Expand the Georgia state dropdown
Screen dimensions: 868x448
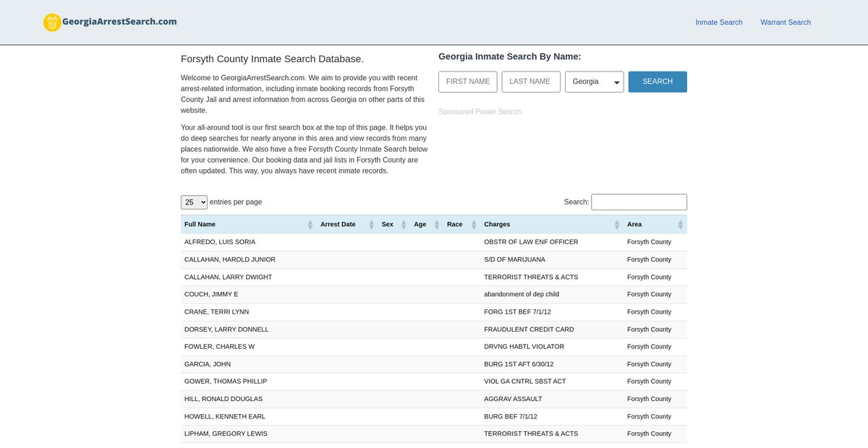click(594, 82)
